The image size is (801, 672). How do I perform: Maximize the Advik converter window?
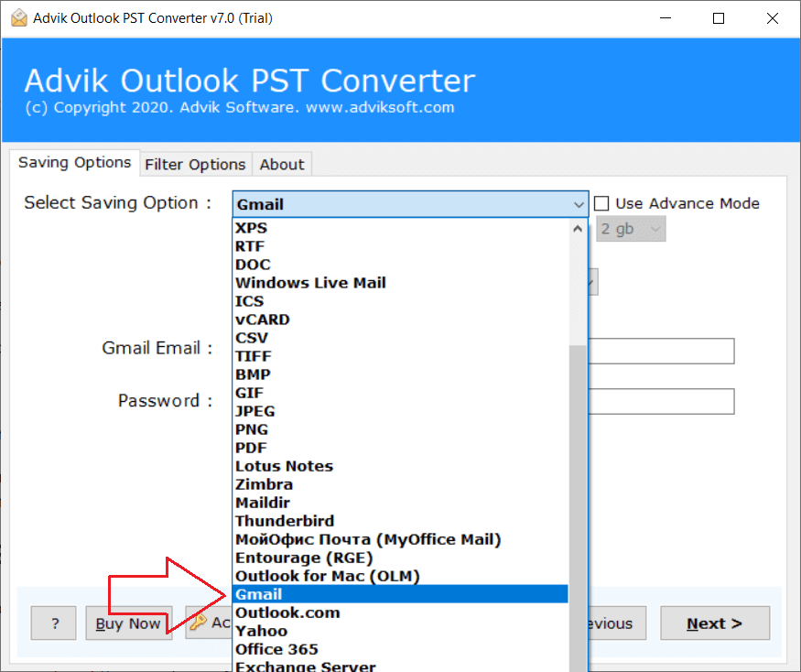[x=719, y=18]
